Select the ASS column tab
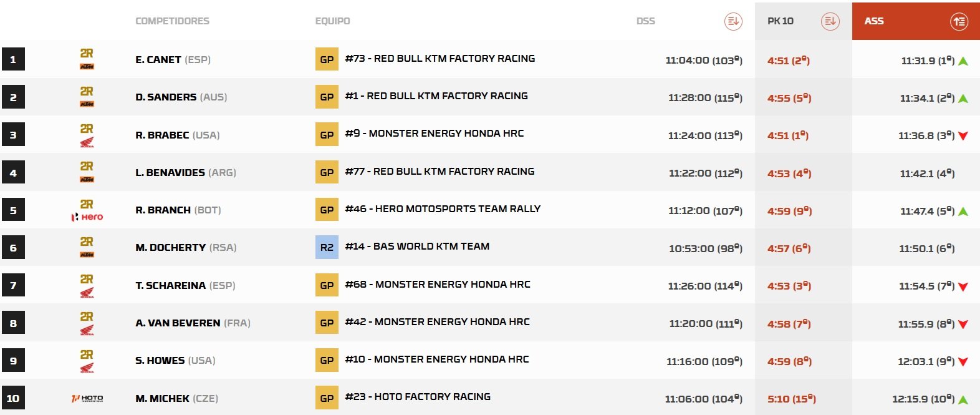 874,21
